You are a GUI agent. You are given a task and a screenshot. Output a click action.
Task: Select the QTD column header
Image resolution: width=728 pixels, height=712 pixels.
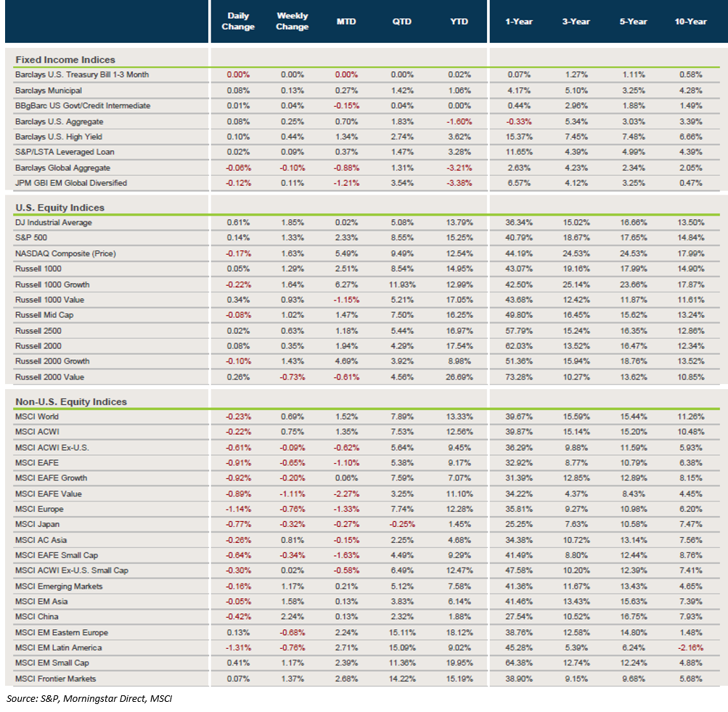coord(402,21)
